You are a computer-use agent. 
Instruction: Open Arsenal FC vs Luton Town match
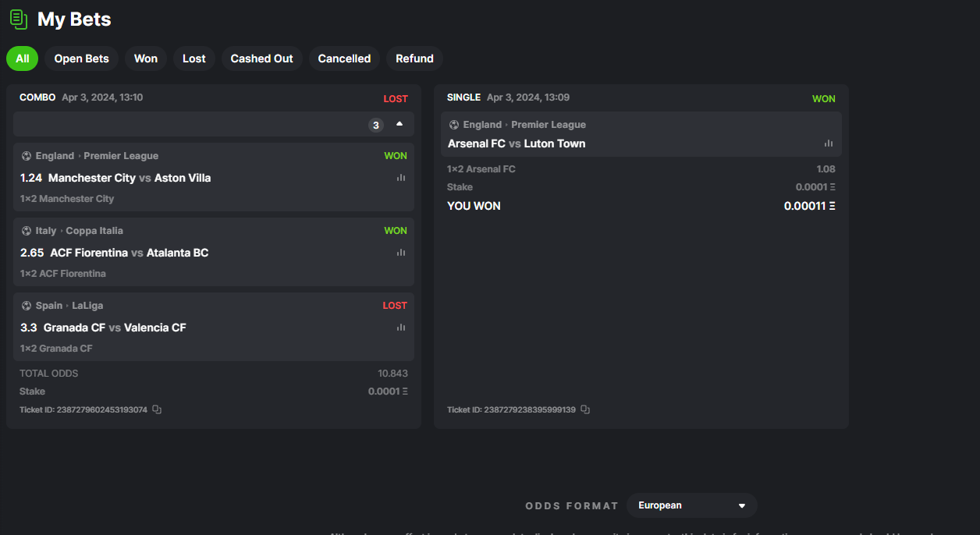(517, 143)
